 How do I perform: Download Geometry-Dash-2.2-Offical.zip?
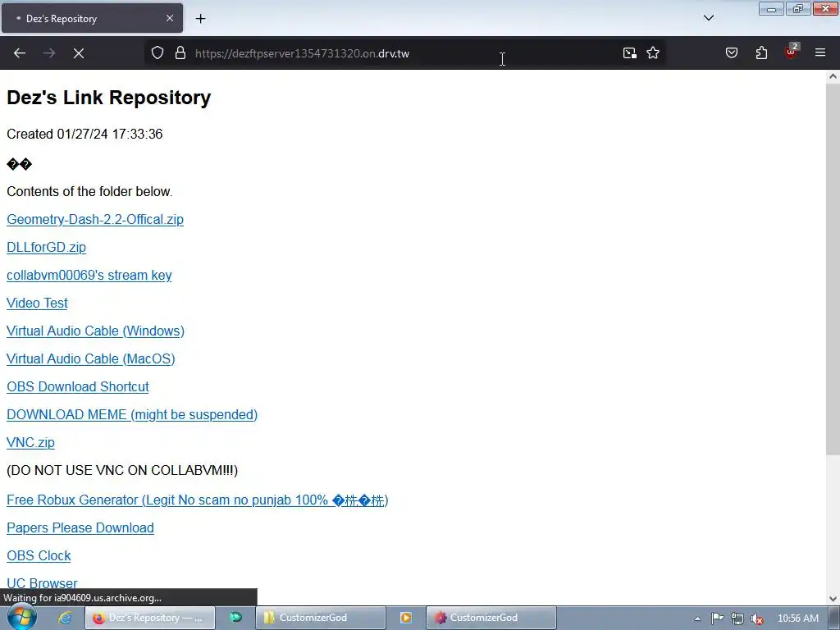coord(95,220)
